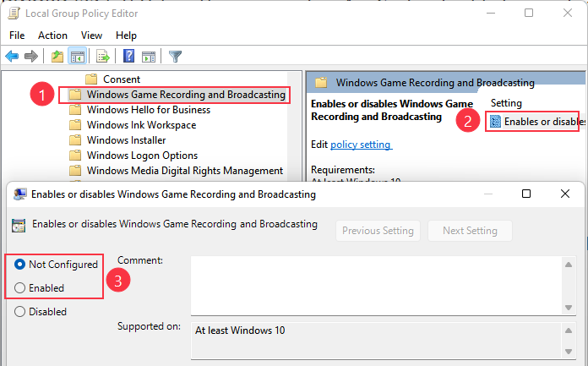Click the Next Setting button
The width and height of the screenshot is (588, 366).
(470, 231)
